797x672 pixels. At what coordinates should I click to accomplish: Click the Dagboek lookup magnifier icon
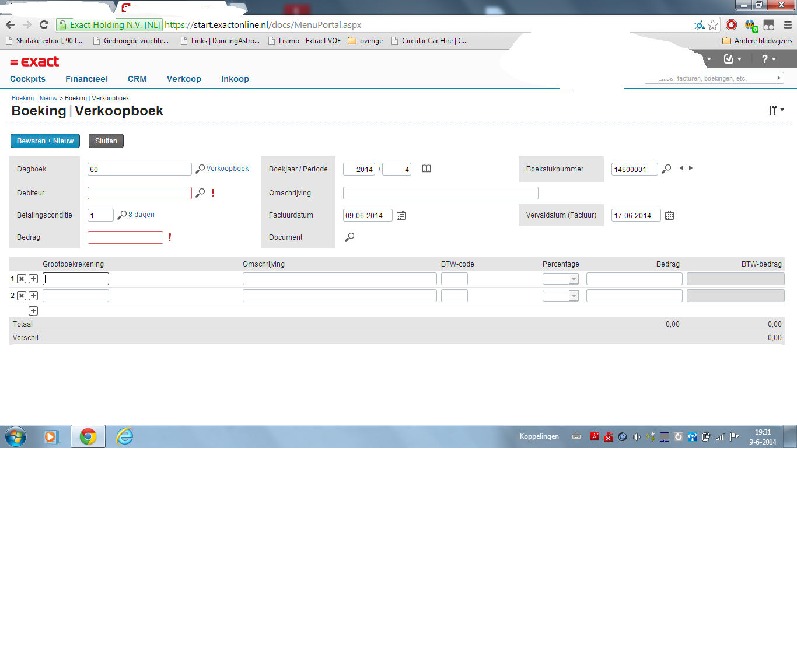tap(200, 169)
